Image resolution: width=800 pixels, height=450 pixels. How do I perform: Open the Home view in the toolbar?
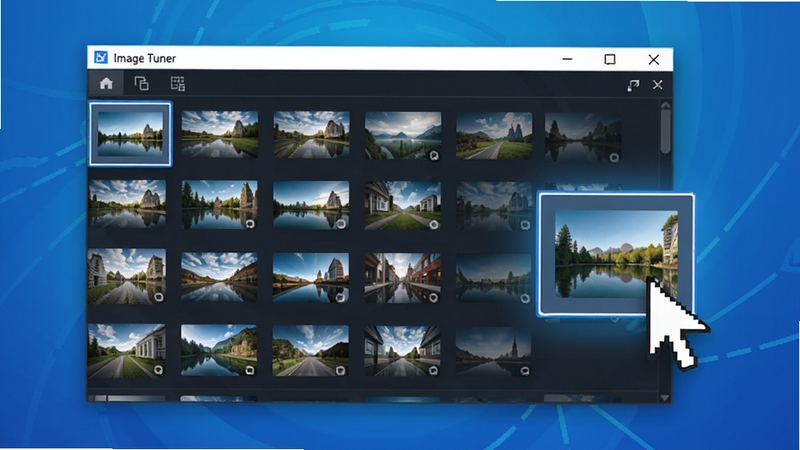click(x=106, y=83)
